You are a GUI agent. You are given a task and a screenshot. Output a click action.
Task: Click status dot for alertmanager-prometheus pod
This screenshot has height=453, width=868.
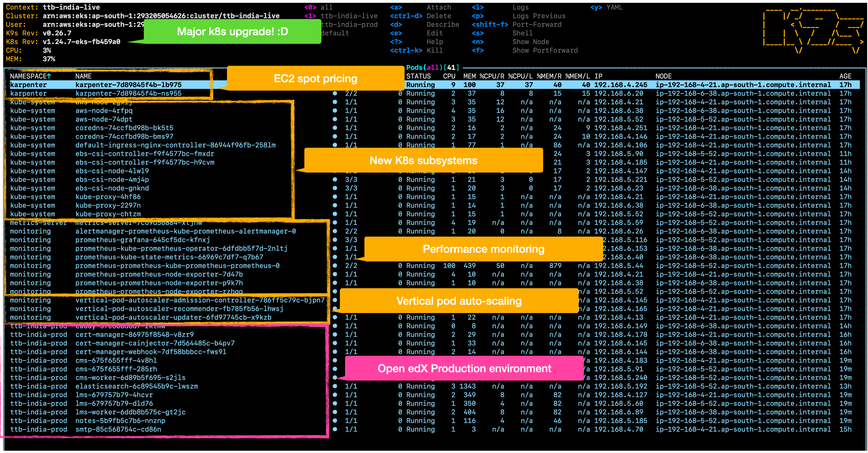coord(335,231)
